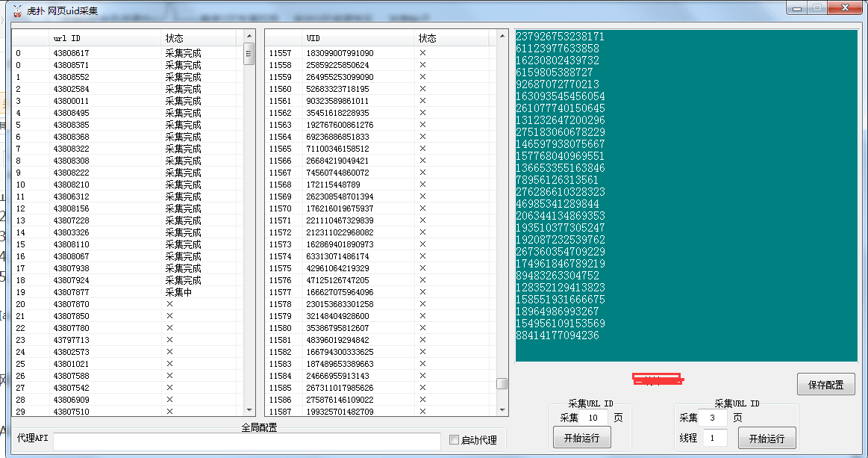Select url ID row 43808495

pos(128,113)
